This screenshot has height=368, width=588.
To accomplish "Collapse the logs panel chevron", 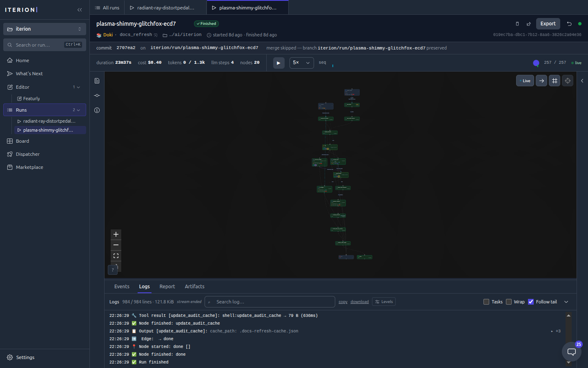I will tap(566, 302).
